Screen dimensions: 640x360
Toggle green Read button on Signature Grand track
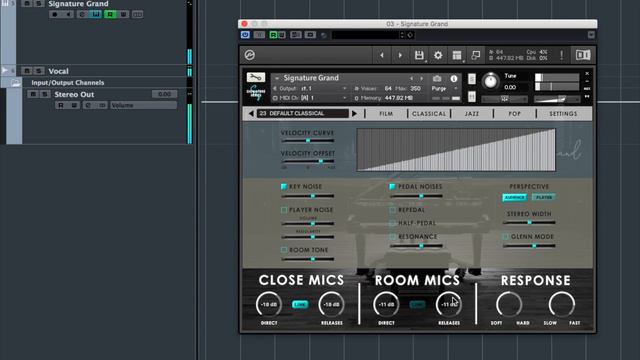109,14
